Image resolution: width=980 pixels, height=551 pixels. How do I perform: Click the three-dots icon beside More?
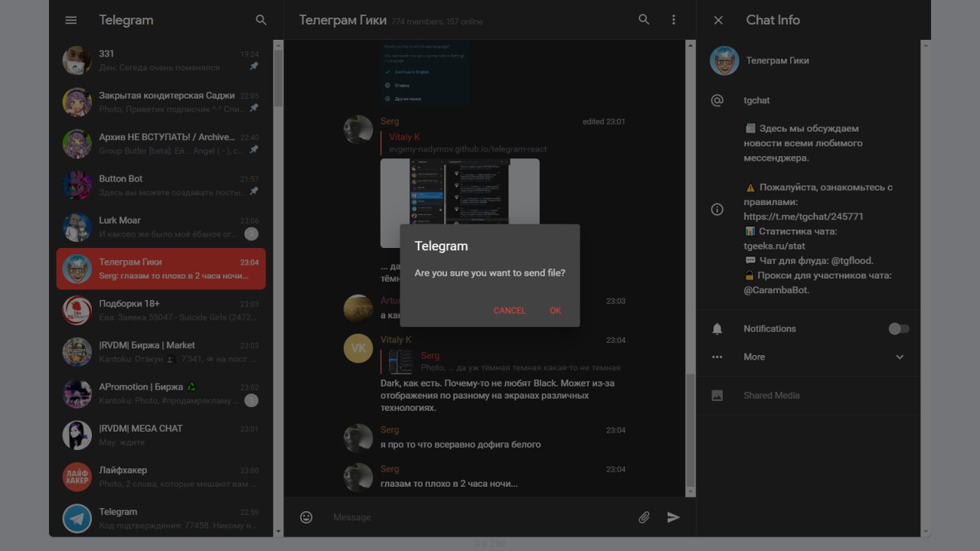(x=717, y=357)
